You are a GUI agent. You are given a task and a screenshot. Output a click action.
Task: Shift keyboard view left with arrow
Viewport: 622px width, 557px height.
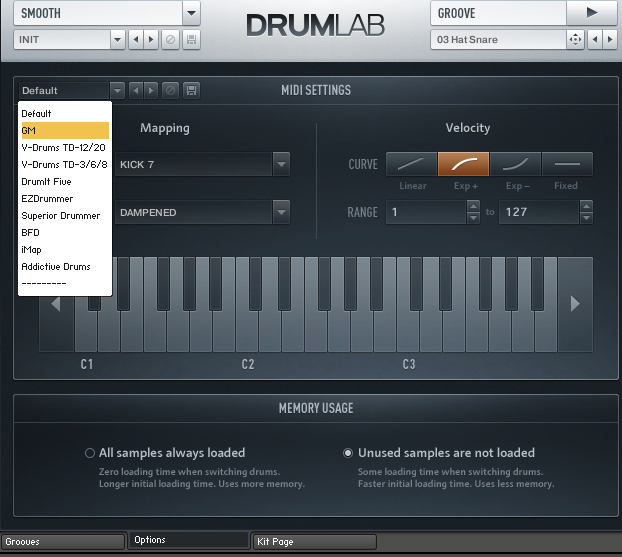pos(56,304)
